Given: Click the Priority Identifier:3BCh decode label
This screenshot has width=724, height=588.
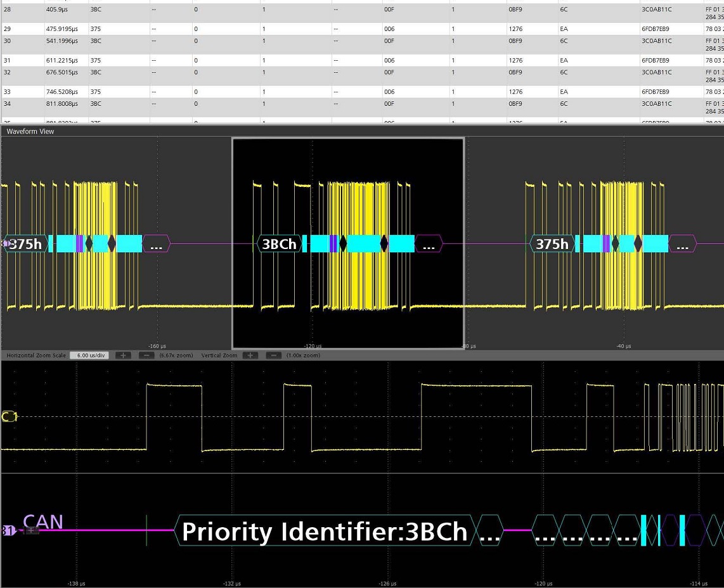Looking at the screenshot, I should click(x=324, y=532).
